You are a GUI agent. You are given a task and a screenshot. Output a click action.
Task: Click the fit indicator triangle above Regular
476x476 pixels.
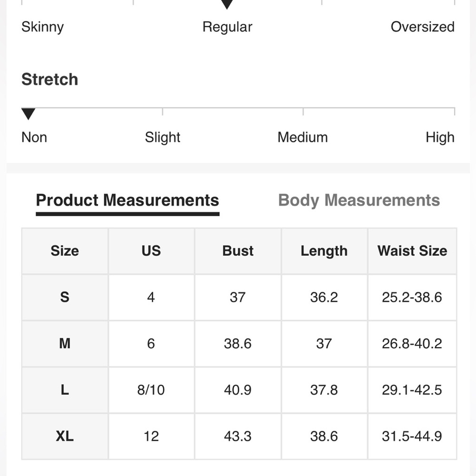pos(227,5)
